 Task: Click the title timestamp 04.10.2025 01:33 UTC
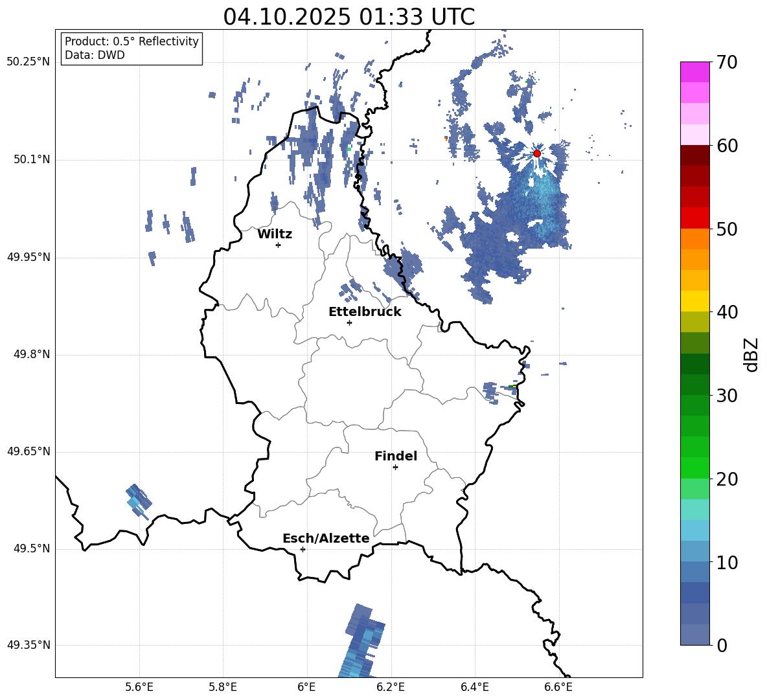(349, 17)
